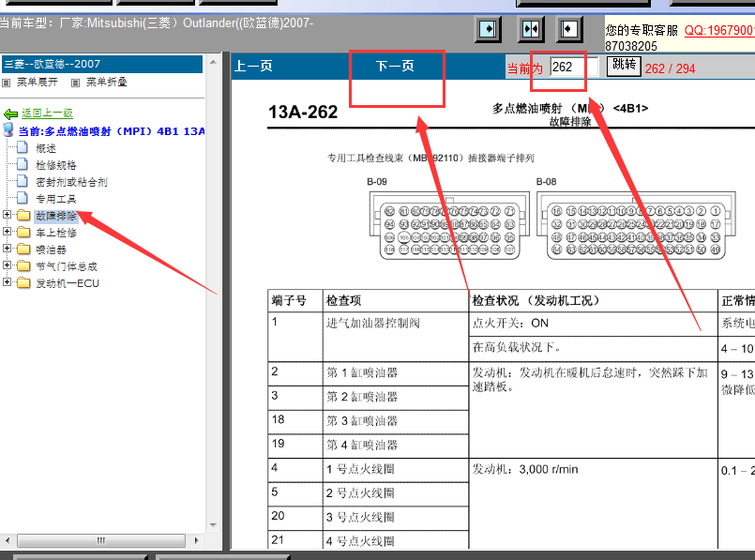Expand the 车上检修 tree node
Screen dimensions: 755x560
coord(7,232)
